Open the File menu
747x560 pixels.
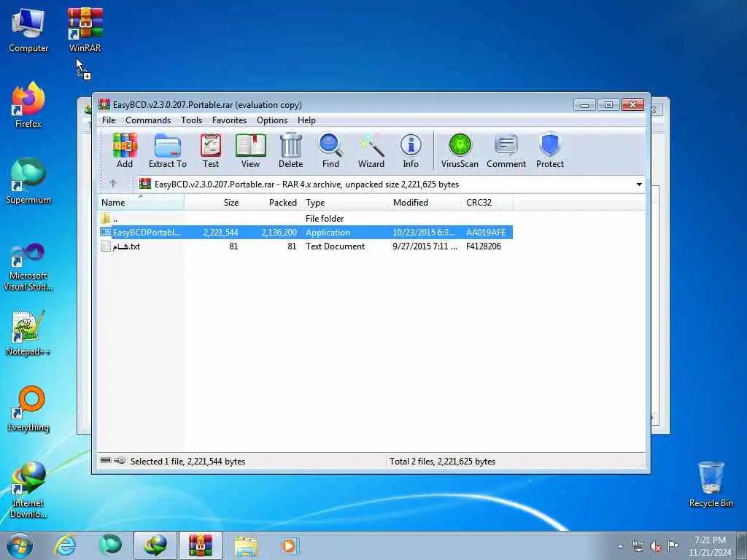pos(109,120)
